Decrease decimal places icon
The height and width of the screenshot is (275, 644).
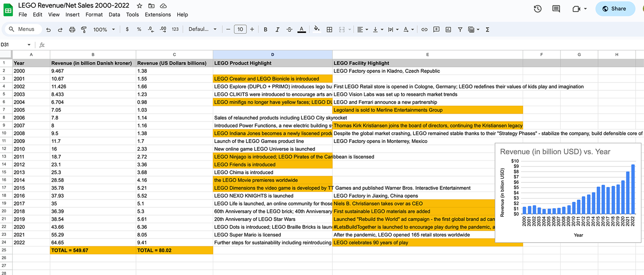coord(151,29)
